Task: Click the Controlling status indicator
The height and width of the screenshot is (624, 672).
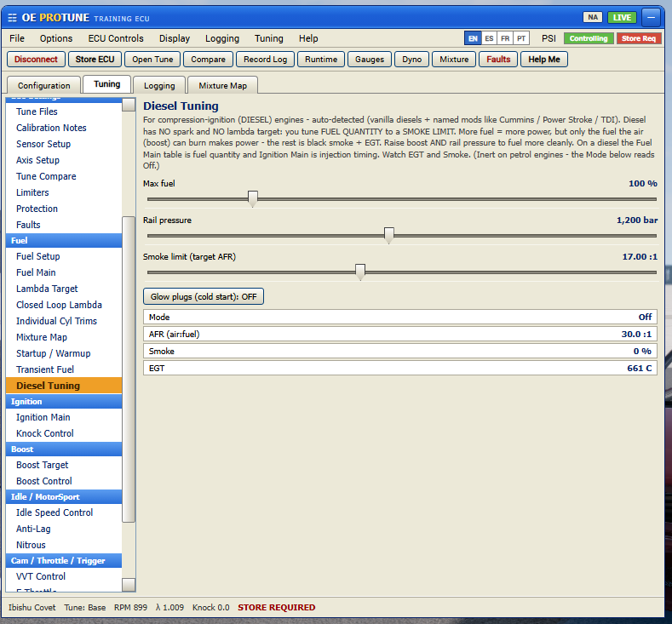Action: pyautogui.click(x=589, y=38)
